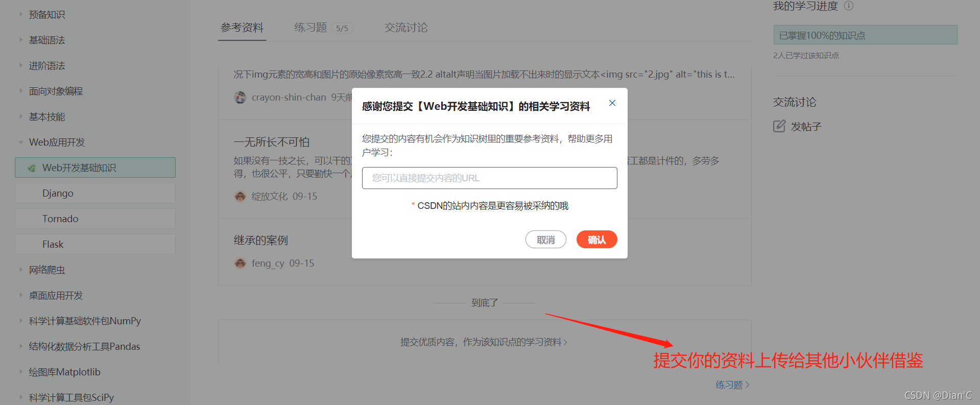This screenshot has height=405, width=980.
Task: Switch to the 练习题 tab
Action: pos(310,28)
